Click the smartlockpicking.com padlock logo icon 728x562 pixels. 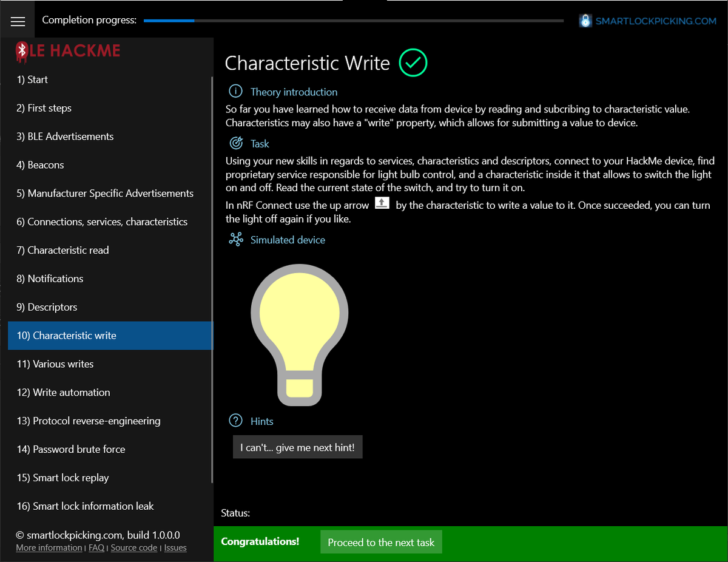tap(585, 21)
